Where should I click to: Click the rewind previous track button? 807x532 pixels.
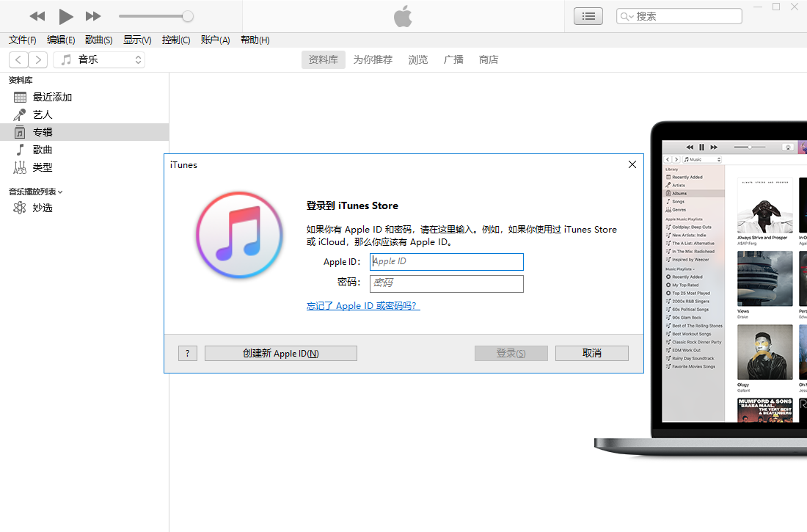[x=37, y=16]
